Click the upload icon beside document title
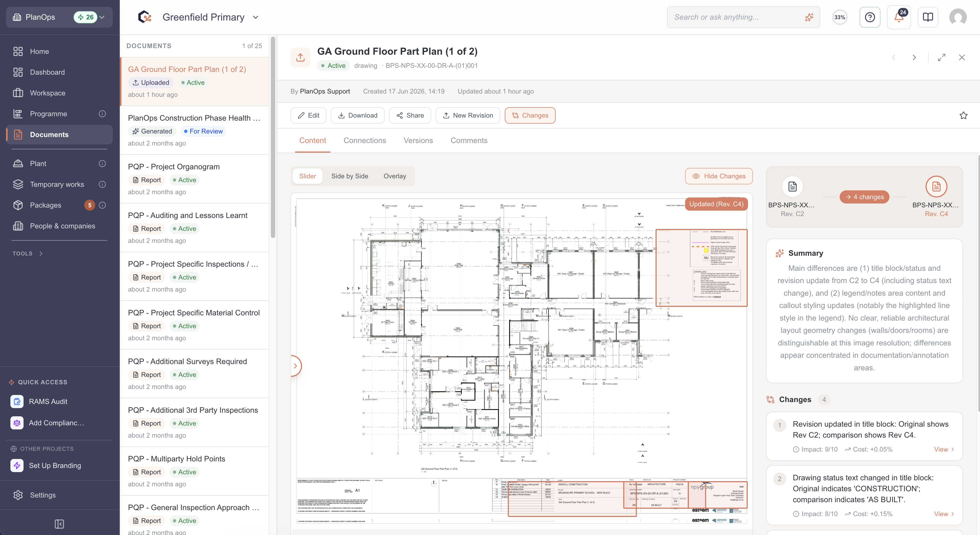 [x=301, y=57]
